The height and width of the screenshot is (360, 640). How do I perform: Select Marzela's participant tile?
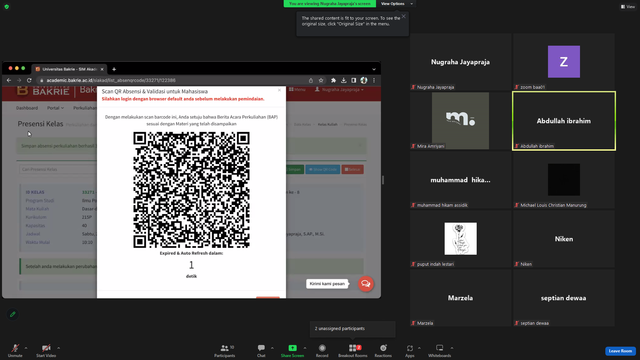click(460, 298)
